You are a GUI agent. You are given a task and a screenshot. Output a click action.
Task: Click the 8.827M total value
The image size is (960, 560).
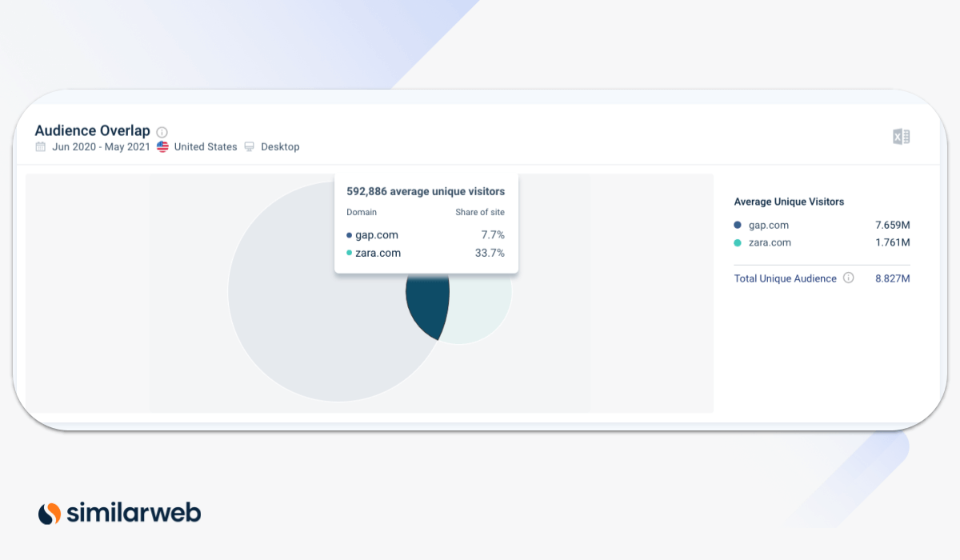tap(893, 278)
